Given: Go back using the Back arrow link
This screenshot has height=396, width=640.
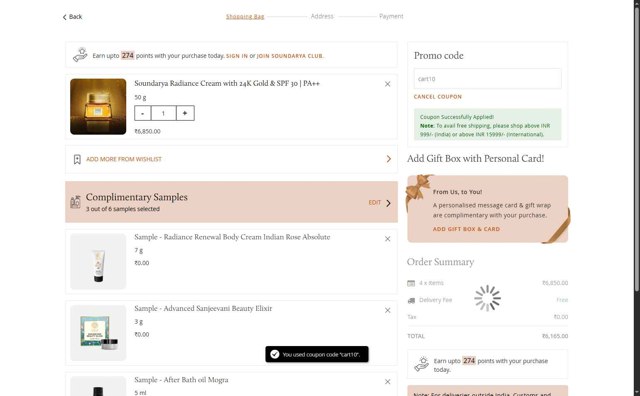Looking at the screenshot, I should pyautogui.click(x=72, y=17).
